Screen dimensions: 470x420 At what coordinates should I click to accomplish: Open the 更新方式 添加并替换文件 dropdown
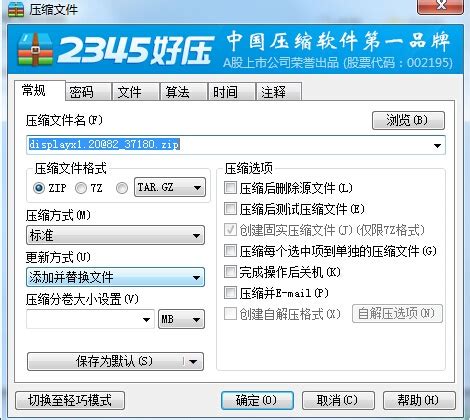point(115,277)
